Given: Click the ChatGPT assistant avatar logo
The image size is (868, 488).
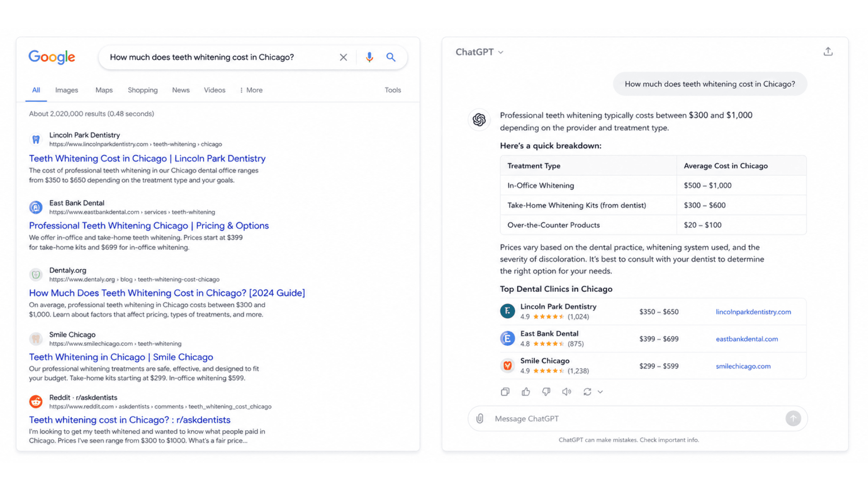Looking at the screenshot, I should click(x=479, y=120).
